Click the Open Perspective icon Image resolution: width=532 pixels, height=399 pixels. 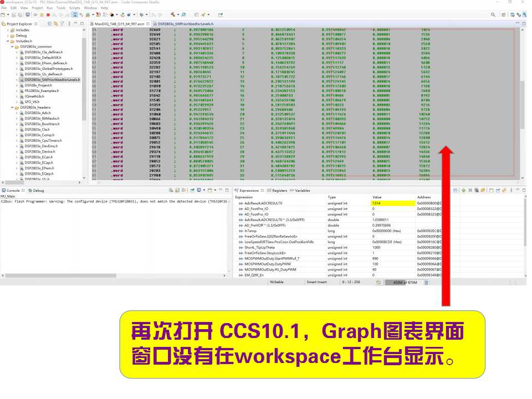(504, 15)
